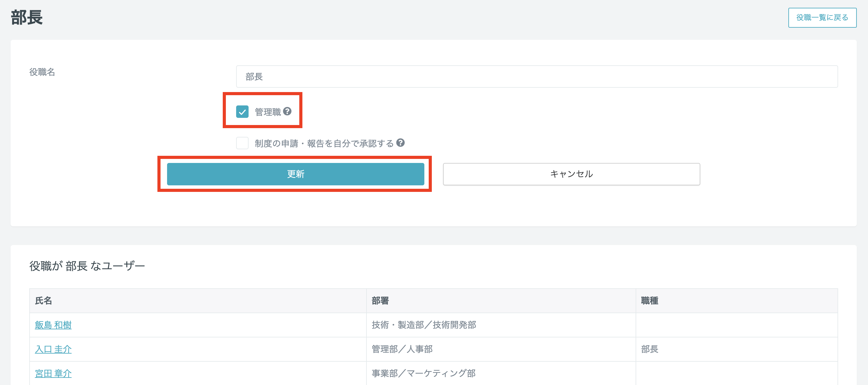Open the user link 飯島 和樹
The image size is (868, 385).
coord(53,325)
